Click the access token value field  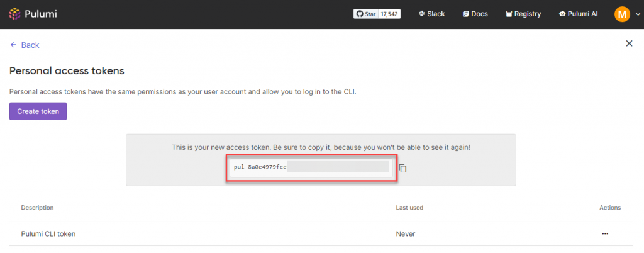pyautogui.click(x=311, y=167)
